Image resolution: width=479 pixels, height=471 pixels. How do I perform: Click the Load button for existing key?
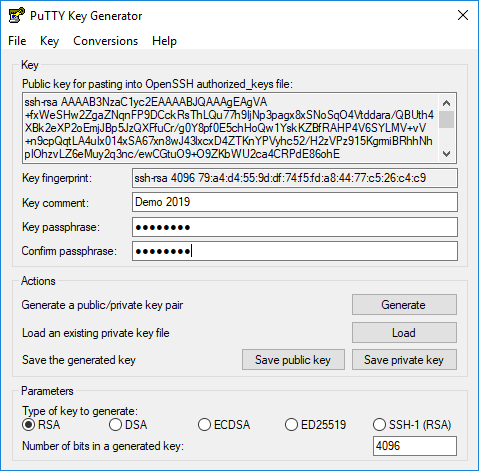pyautogui.click(x=404, y=333)
